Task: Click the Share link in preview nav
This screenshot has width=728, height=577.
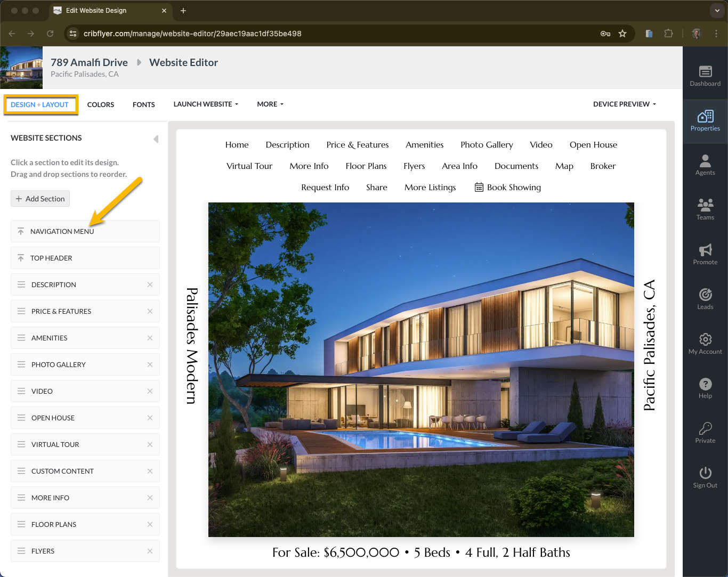Action: tap(377, 188)
